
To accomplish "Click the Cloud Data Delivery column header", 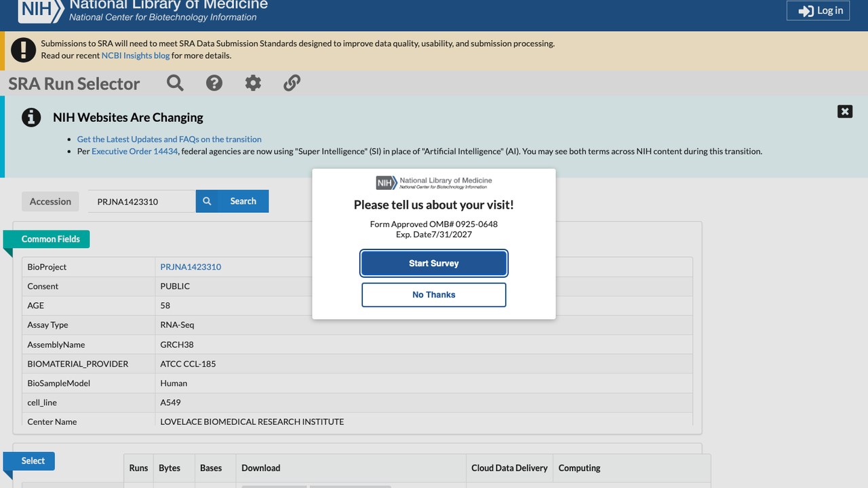I will 509,468.
